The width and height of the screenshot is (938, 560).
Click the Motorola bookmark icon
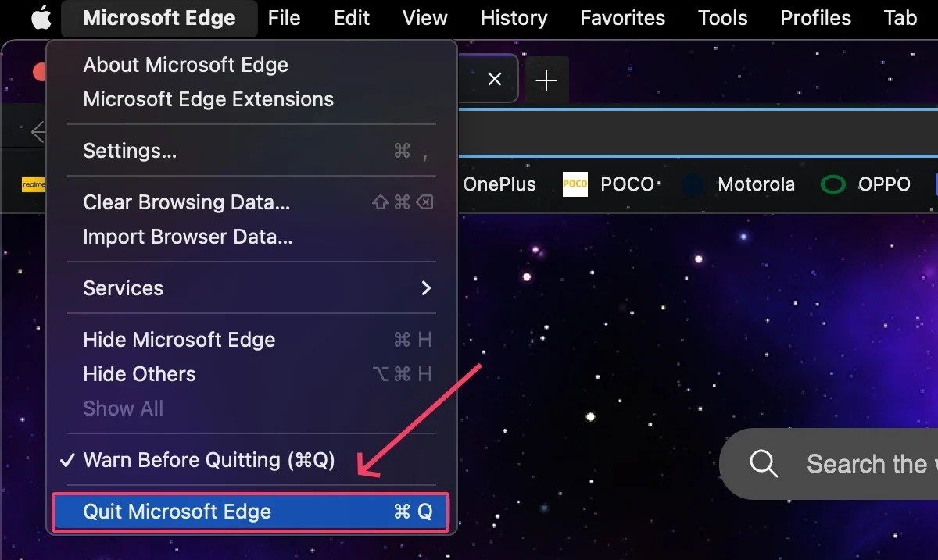(693, 184)
